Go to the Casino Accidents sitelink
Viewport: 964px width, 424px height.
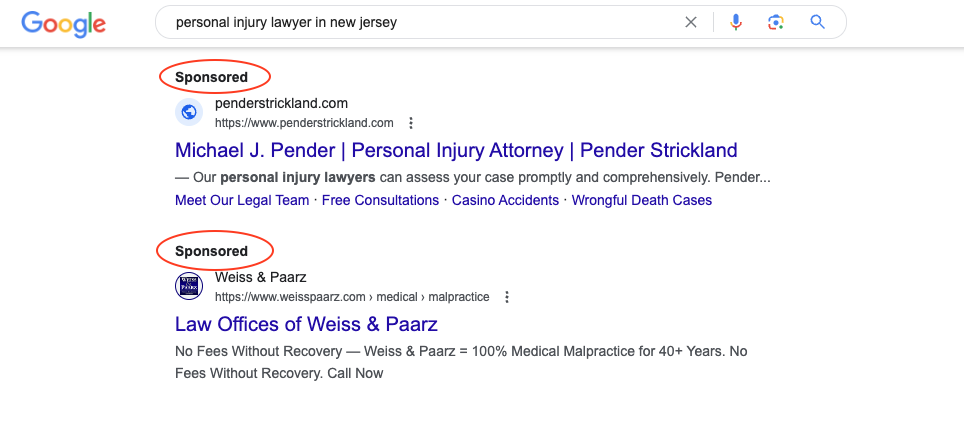pyautogui.click(x=505, y=200)
